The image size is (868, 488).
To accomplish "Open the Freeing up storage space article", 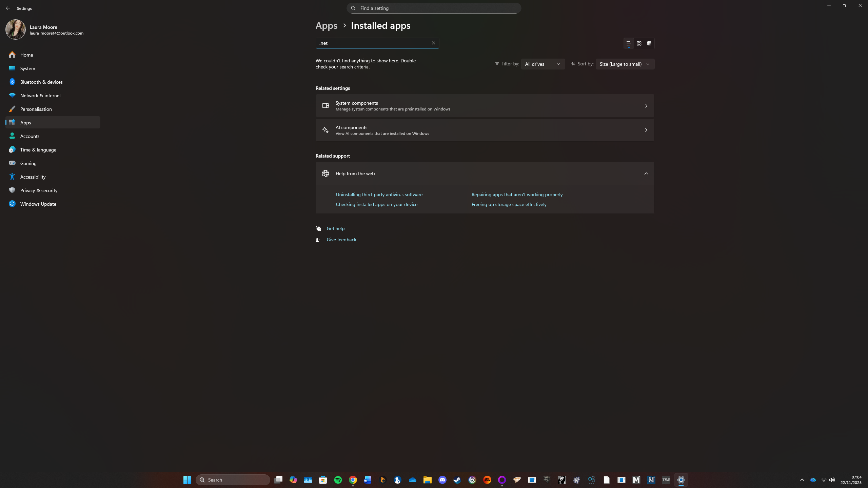I will pos(509,204).
